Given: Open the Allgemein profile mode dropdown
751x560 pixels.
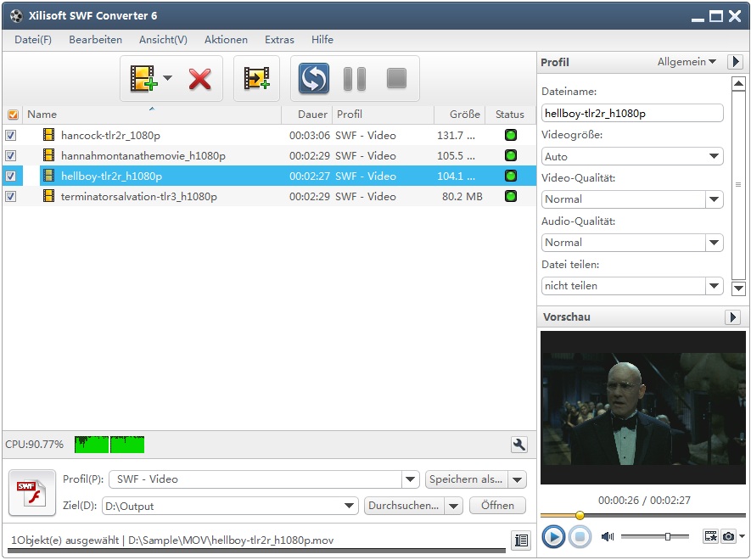Looking at the screenshot, I should [687, 62].
